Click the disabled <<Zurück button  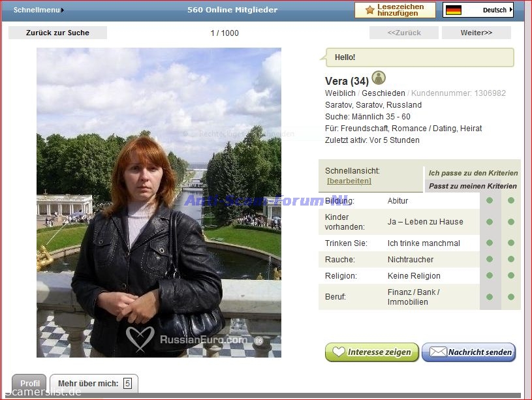403,33
